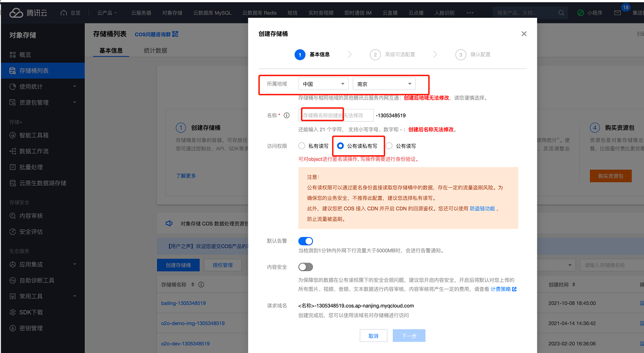Viewport: 644px width, 353px height.
Task: Click the speaker announcement icon
Action: pos(168,224)
